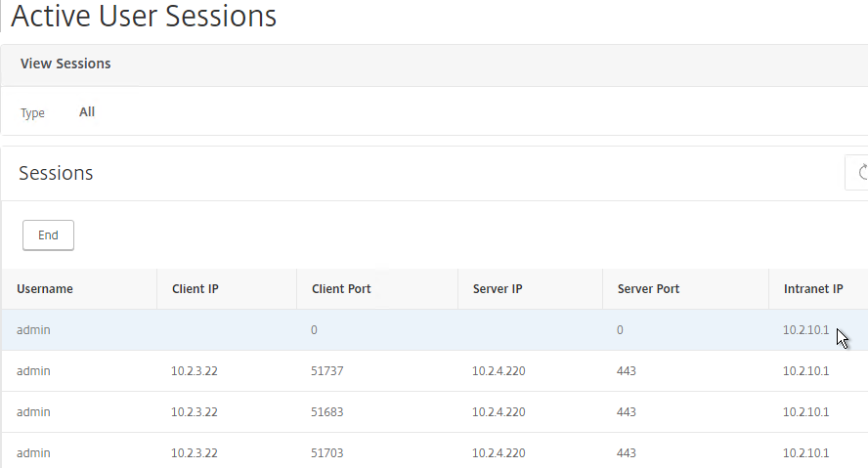This screenshot has height=468, width=868.
Task: Select the admin session with client port 0
Action: [434, 329]
